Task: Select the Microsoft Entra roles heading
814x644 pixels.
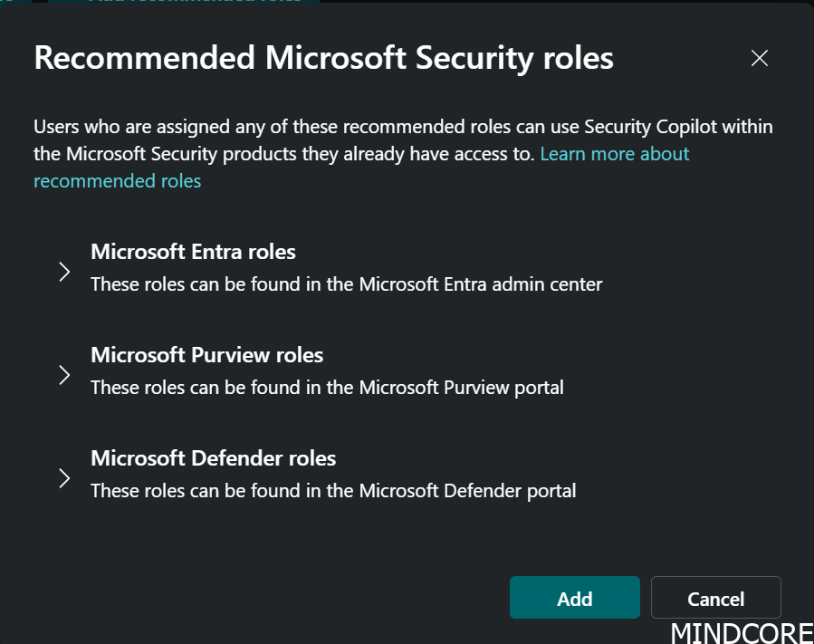Action: tap(193, 252)
